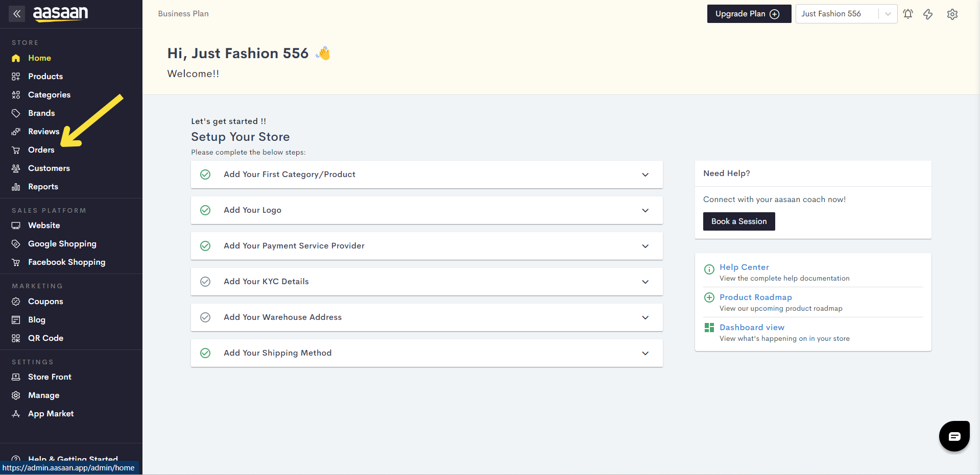Click the Blog icon in sidebar
980x475 pixels.
(16, 320)
